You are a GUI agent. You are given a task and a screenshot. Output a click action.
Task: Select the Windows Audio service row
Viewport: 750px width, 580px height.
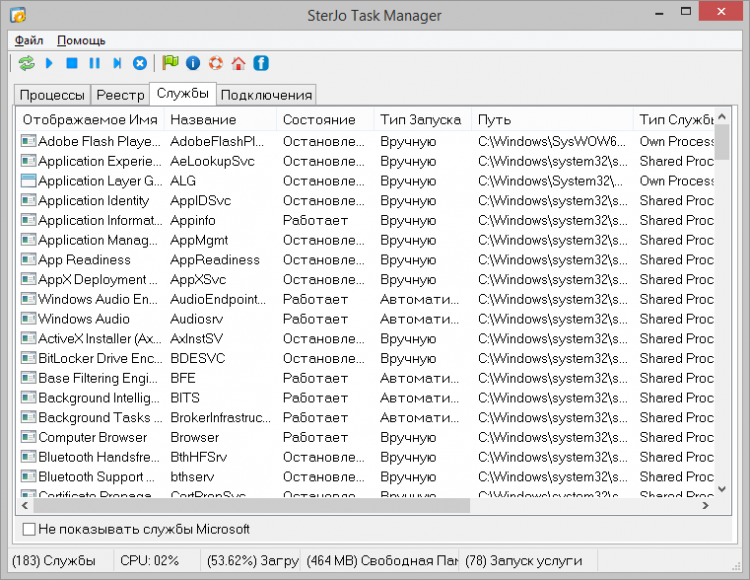click(84, 319)
